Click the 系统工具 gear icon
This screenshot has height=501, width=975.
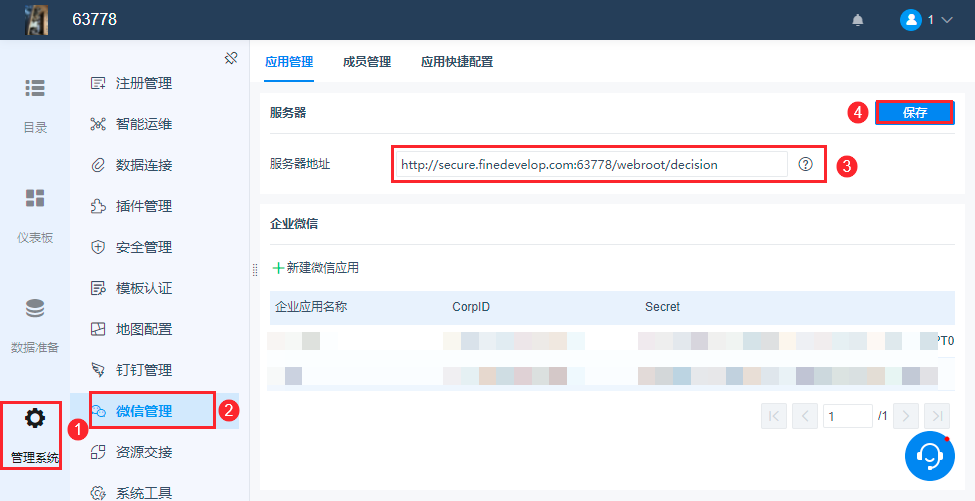coord(98,494)
